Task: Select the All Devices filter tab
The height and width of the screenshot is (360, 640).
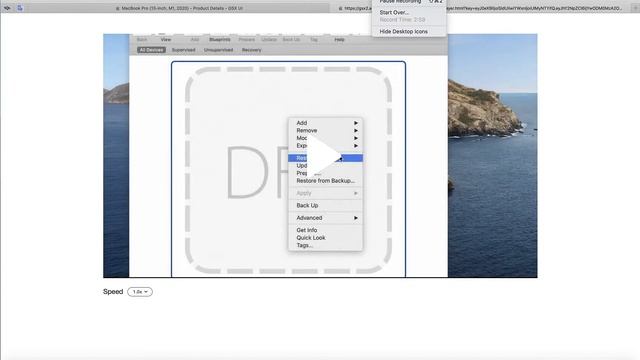Action: (151, 50)
